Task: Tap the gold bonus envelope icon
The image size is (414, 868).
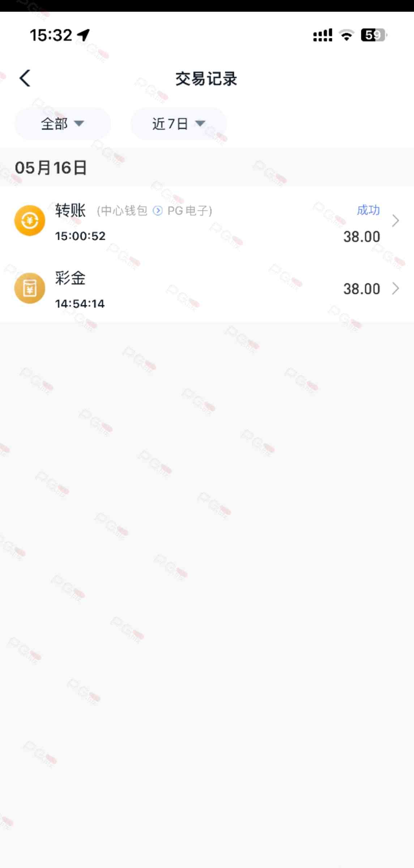Action: (30, 288)
